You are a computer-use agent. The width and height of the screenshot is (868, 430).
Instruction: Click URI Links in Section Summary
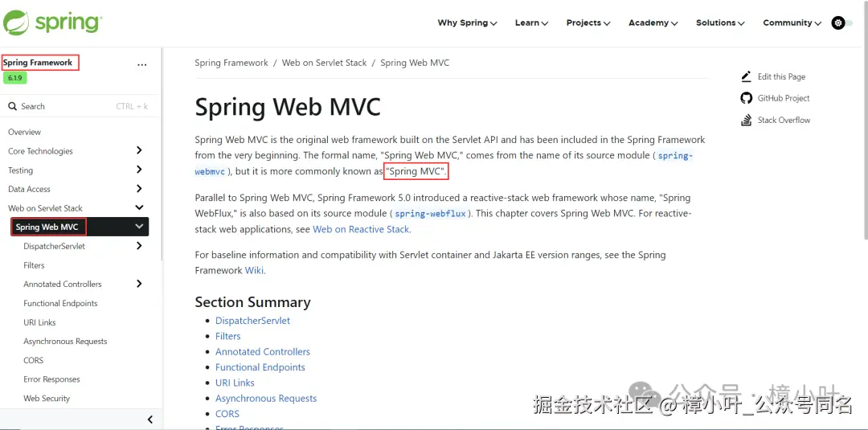(x=235, y=383)
